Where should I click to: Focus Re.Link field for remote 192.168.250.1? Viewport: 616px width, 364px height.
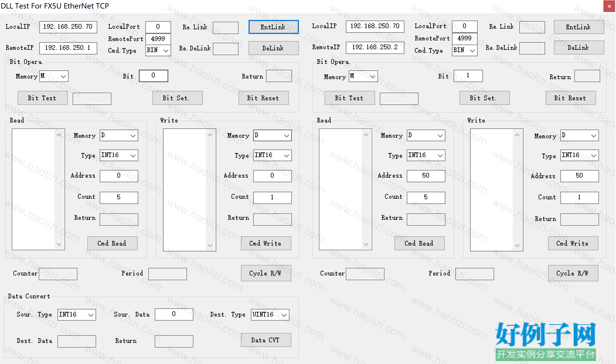[225, 28]
